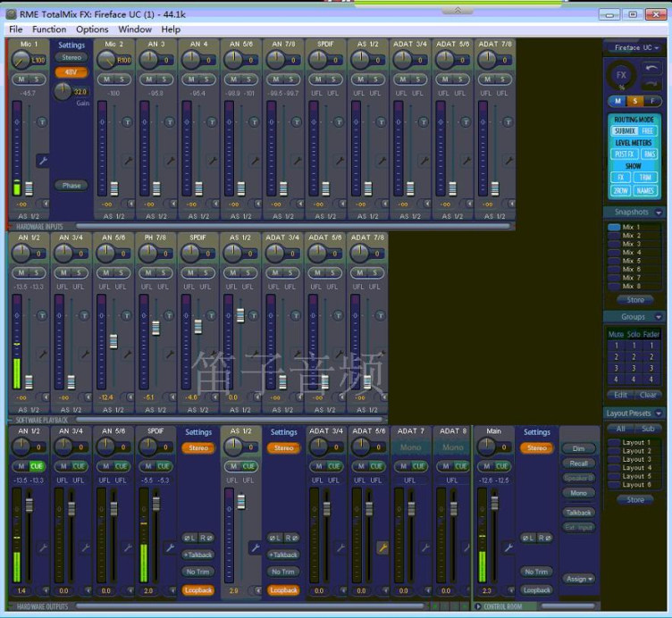Click the T trim icon on AN 3 channel
The height and width of the screenshot is (618, 672).
point(169,122)
